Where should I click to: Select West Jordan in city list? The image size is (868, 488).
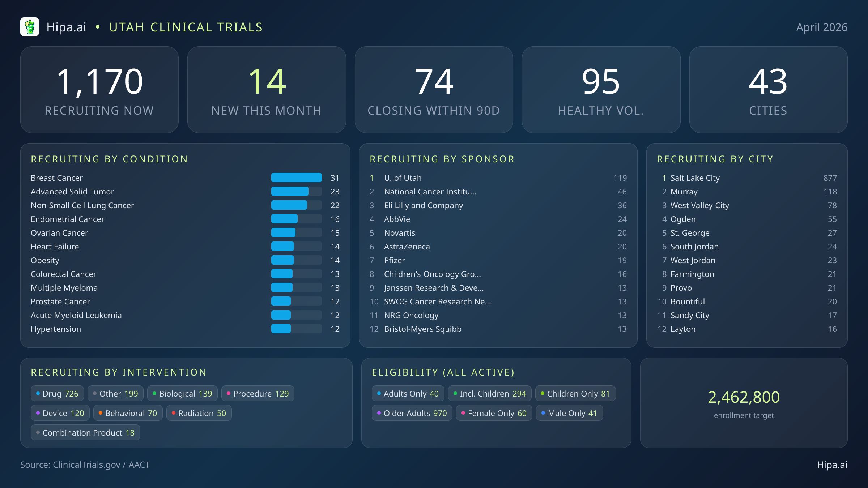pos(747,260)
